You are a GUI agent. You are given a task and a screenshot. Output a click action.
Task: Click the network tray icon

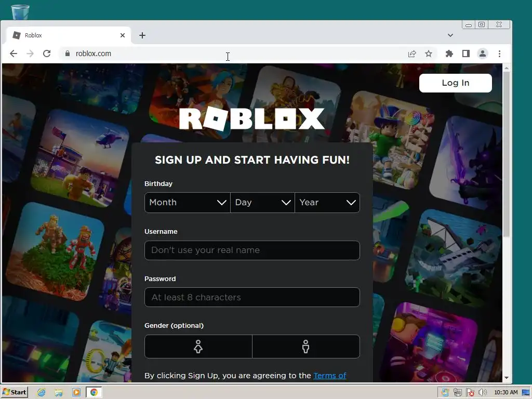pos(457,393)
